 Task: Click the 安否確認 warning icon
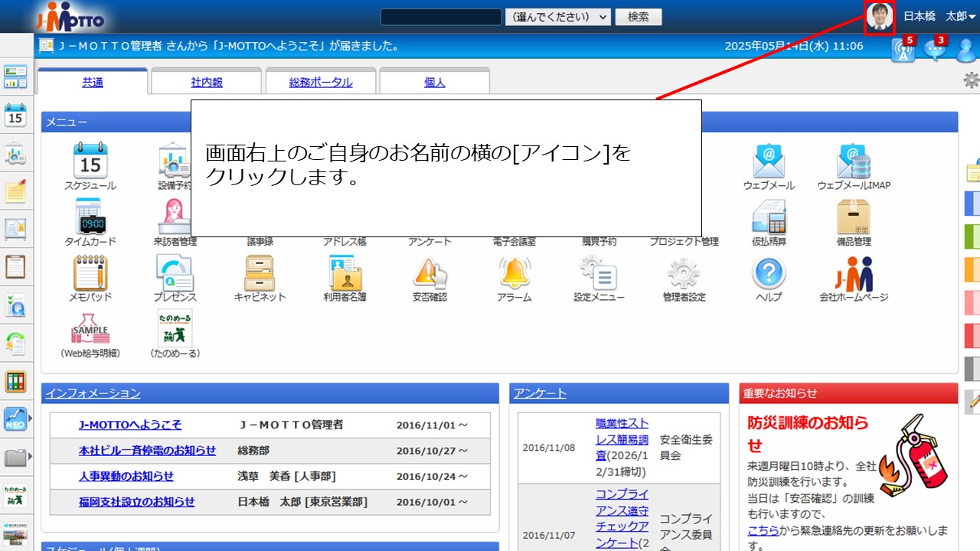pos(429,272)
